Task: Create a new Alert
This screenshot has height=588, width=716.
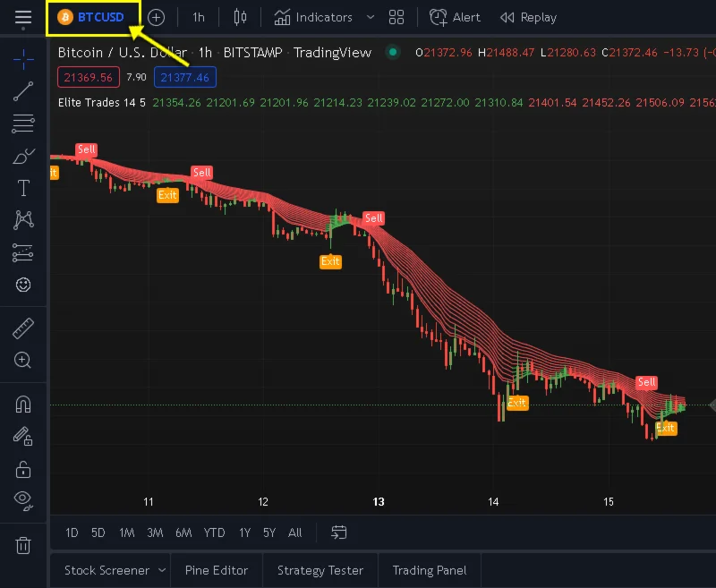Action: pyautogui.click(x=455, y=18)
